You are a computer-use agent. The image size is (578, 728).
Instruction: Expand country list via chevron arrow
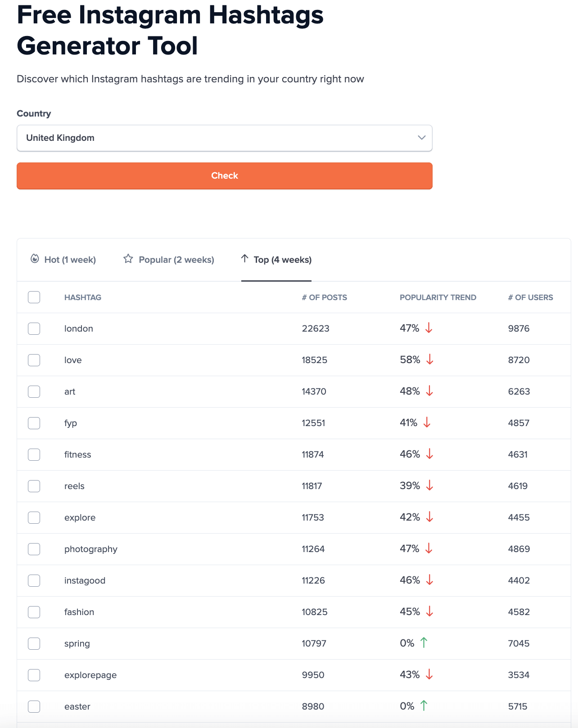pyautogui.click(x=421, y=138)
